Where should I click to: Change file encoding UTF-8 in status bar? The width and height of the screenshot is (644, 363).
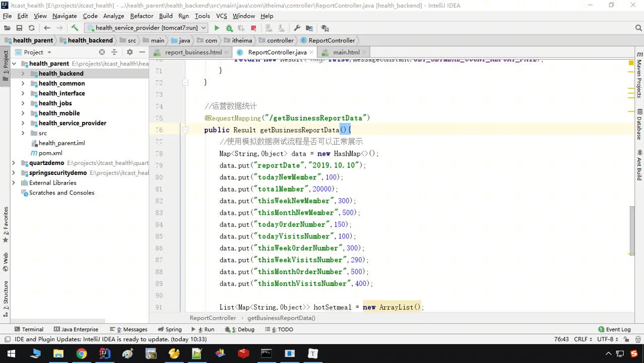607,339
